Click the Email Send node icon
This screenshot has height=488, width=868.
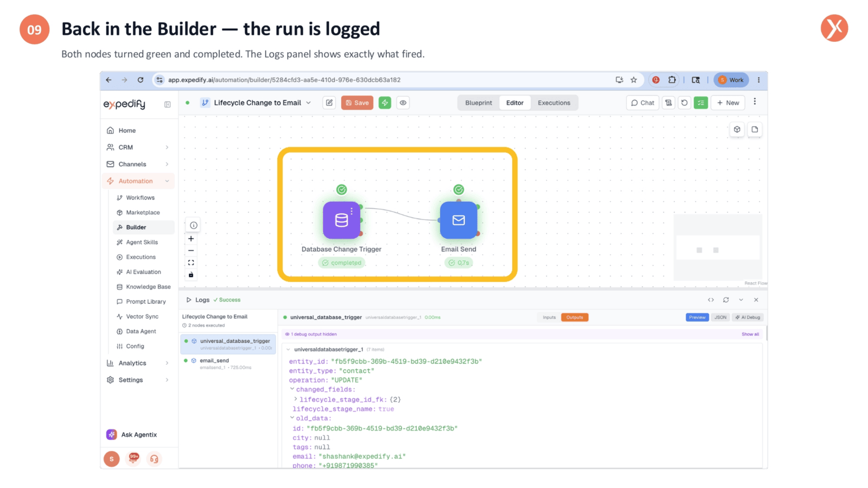[458, 220]
